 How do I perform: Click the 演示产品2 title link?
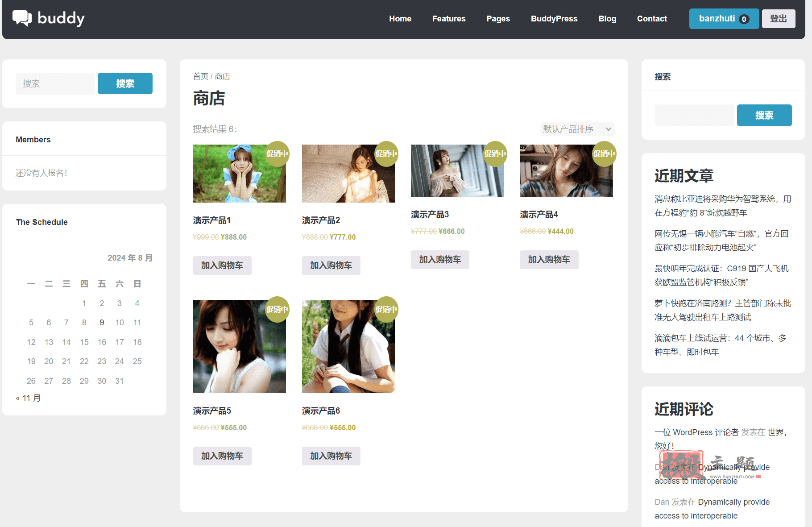(x=321, y=220)
